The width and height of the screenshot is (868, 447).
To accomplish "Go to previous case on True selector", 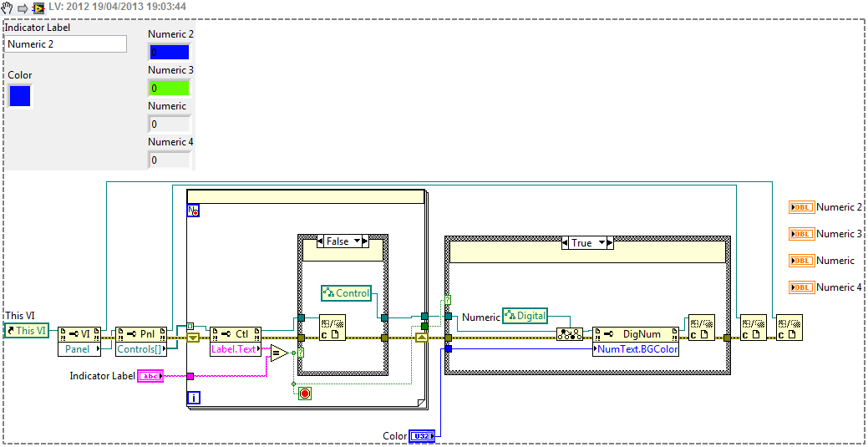I will tap(565, 243).
